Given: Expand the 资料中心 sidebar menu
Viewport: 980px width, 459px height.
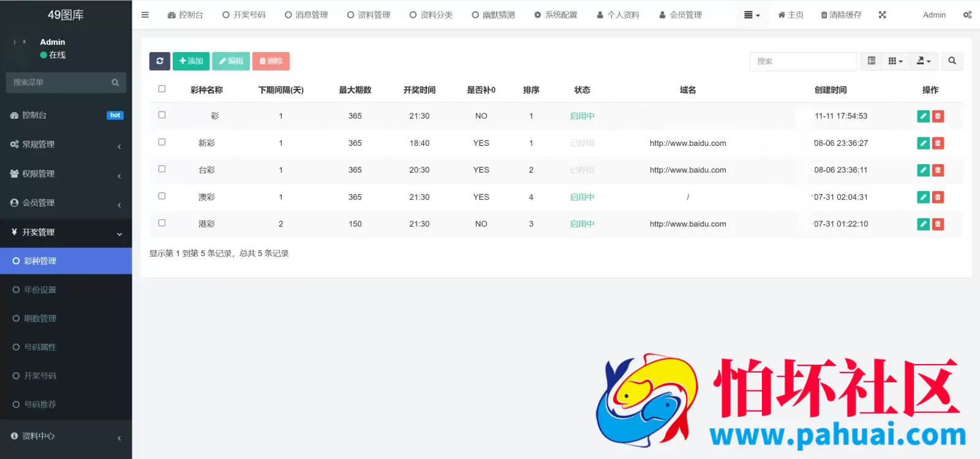Looking at the screenshot, I should (x=66, y=436).
